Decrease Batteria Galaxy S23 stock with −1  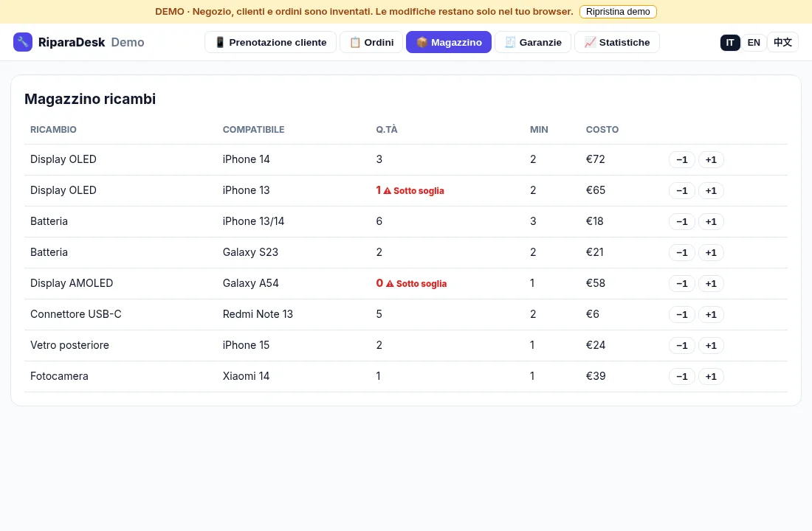(681, 252)
